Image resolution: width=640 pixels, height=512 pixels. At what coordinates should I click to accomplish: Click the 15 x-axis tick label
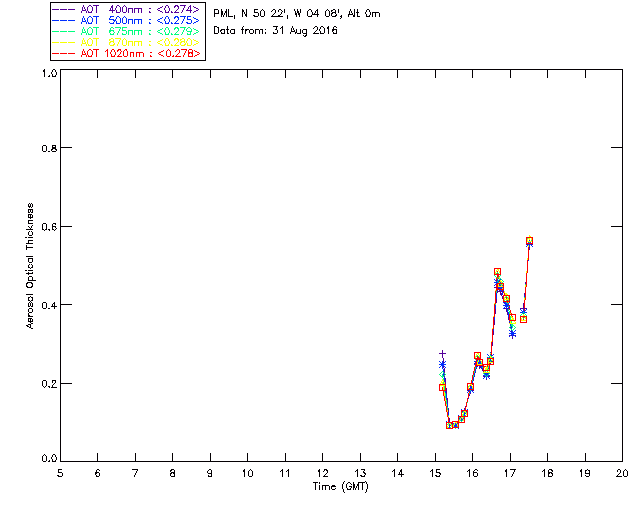(x=435, y=473)
